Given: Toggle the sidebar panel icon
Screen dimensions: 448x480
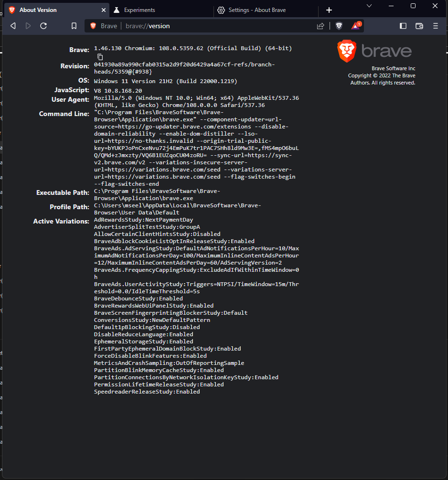Looking at the screenshot, I should click(x=403, y=26).
